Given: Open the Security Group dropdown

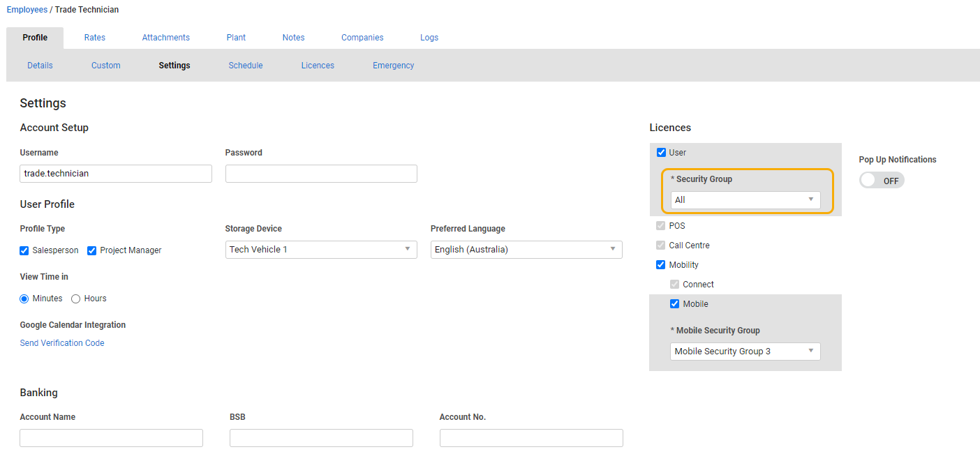Looking at the screenshot, I should tap(745, 200).
